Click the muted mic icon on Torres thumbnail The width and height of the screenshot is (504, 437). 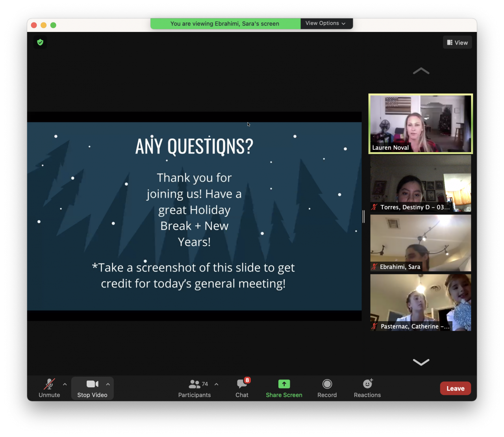[x=374, y=207]
